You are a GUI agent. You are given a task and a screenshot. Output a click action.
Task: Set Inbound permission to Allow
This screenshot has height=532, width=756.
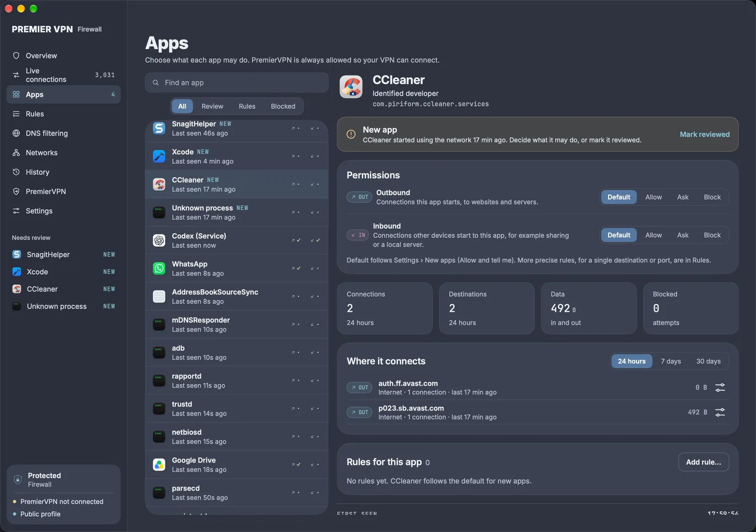point(653,235)
